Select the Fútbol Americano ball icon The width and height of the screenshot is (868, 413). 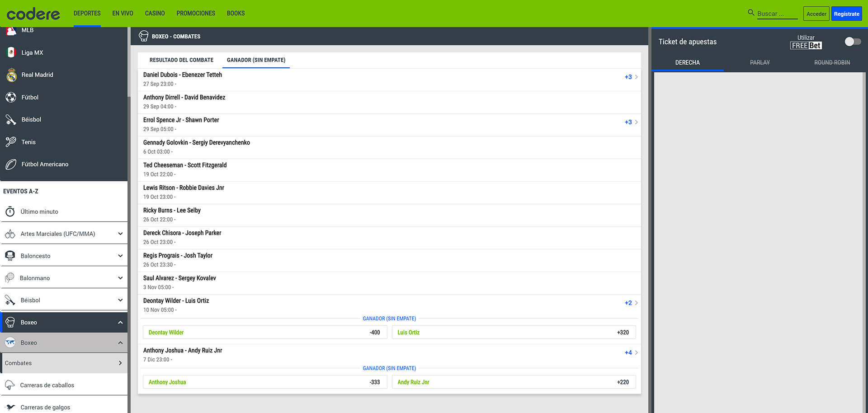point(11,164)
